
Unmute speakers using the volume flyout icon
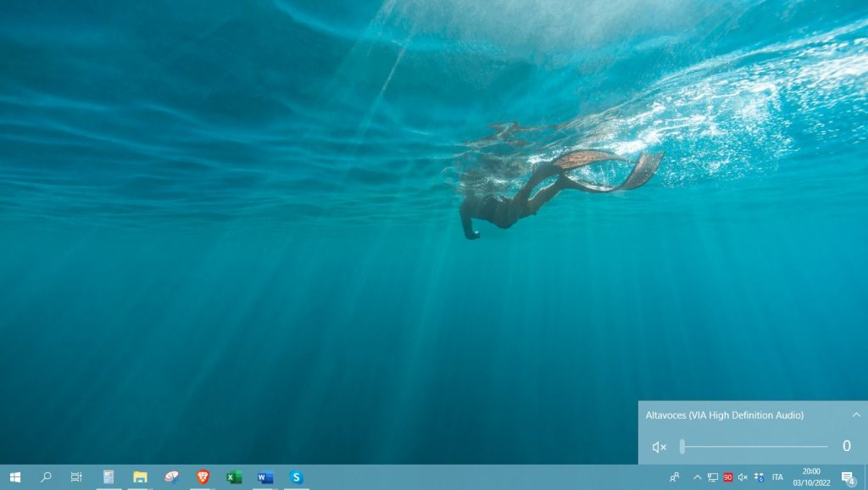click(659, 447)
